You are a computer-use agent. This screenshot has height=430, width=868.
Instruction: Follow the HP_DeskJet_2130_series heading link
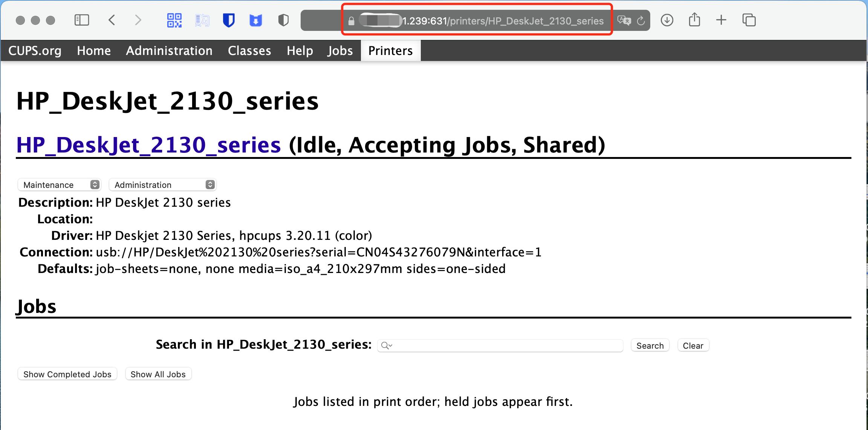(148, 145)
